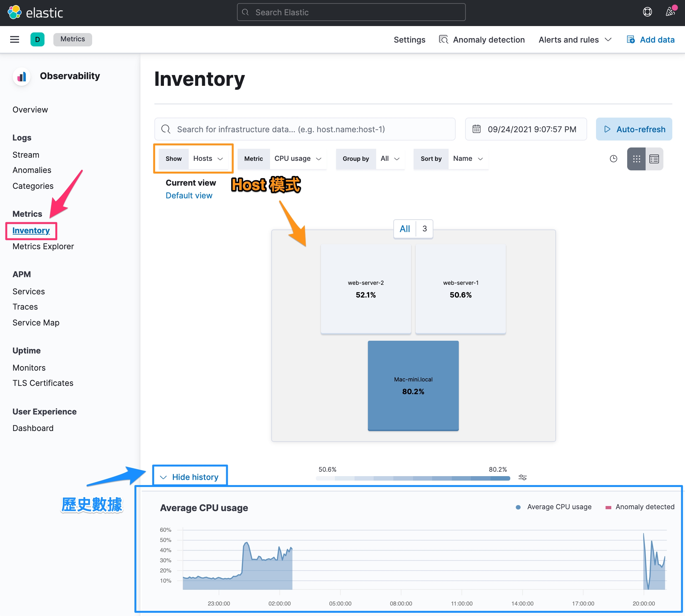Viewport: 685px width, 616px height.
Task: Click the infrastructure data search field
Action: tap(305, 129)
